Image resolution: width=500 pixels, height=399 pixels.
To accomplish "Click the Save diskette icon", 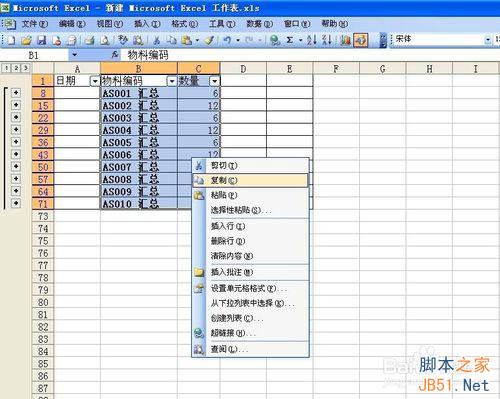I will pos(41,40).
